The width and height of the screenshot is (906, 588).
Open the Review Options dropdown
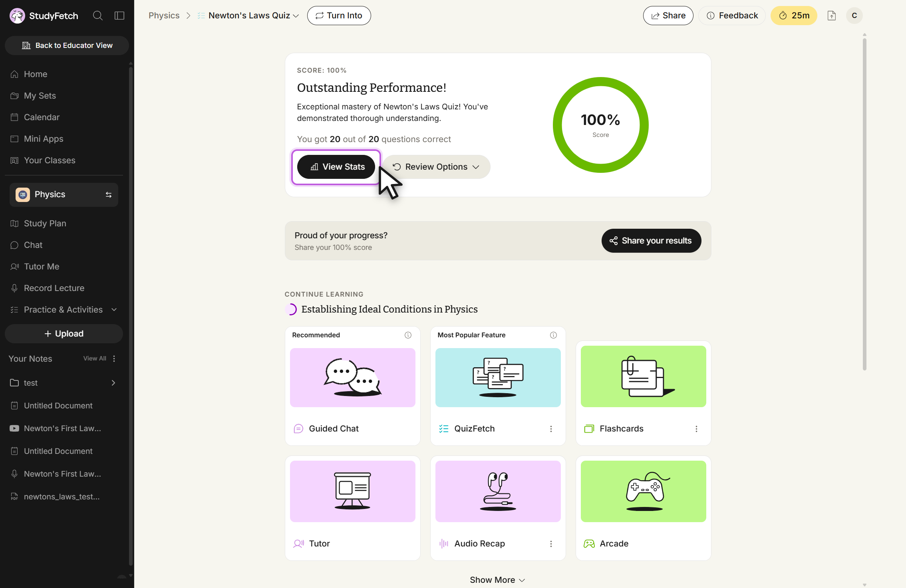436,167
